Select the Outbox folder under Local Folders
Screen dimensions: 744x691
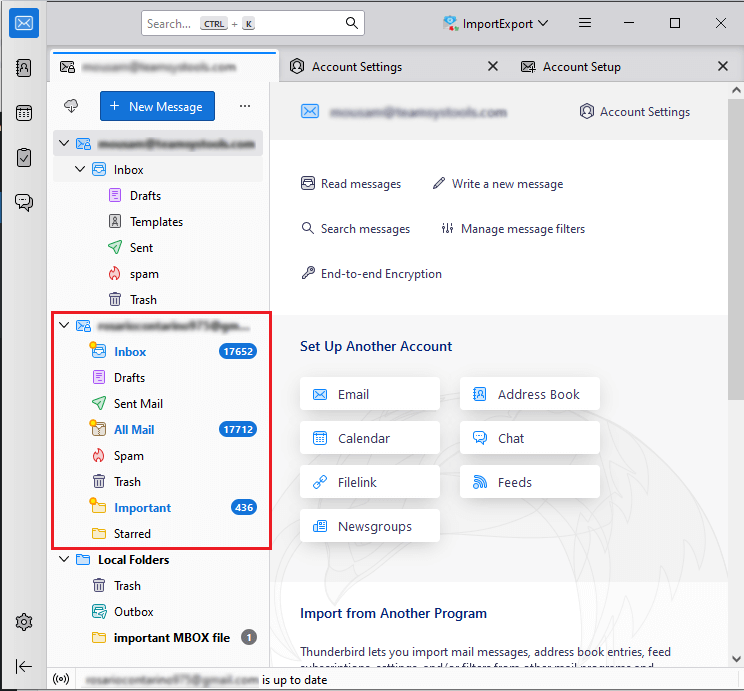[x=158, y=611]
